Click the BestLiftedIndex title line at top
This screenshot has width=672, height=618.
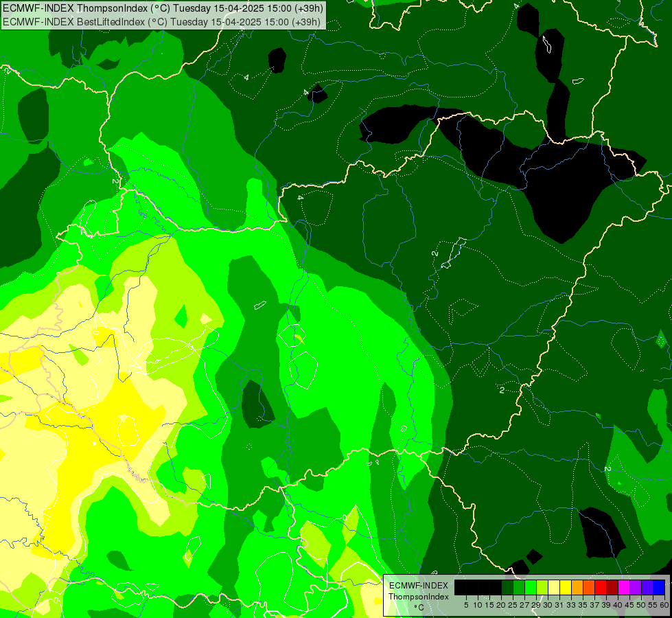(x=161, y=22)
